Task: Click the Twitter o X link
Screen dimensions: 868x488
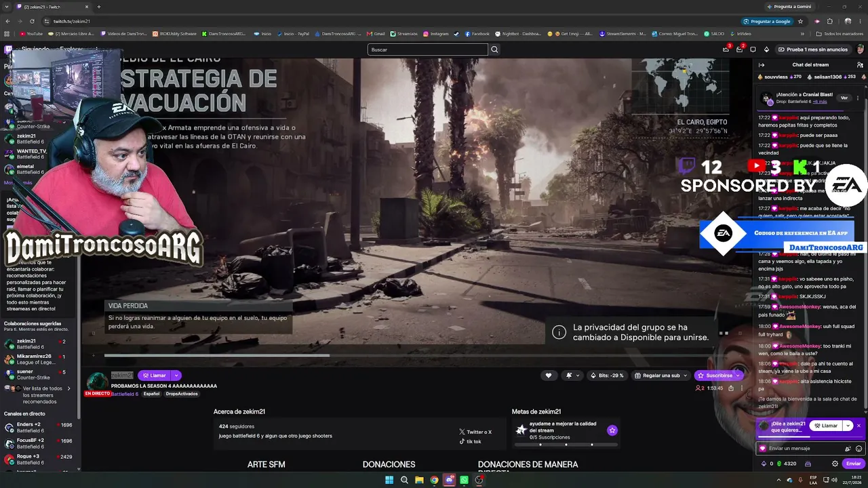Action: 475,432
